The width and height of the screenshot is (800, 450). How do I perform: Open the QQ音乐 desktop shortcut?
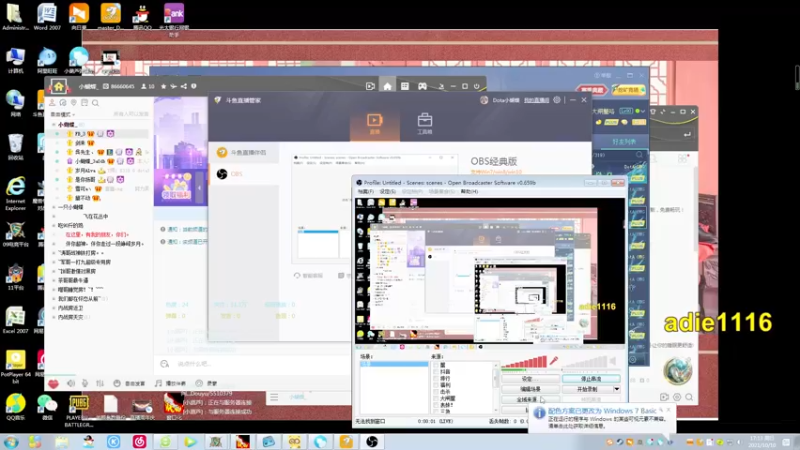pyautogui.click(x=15, y=408)
